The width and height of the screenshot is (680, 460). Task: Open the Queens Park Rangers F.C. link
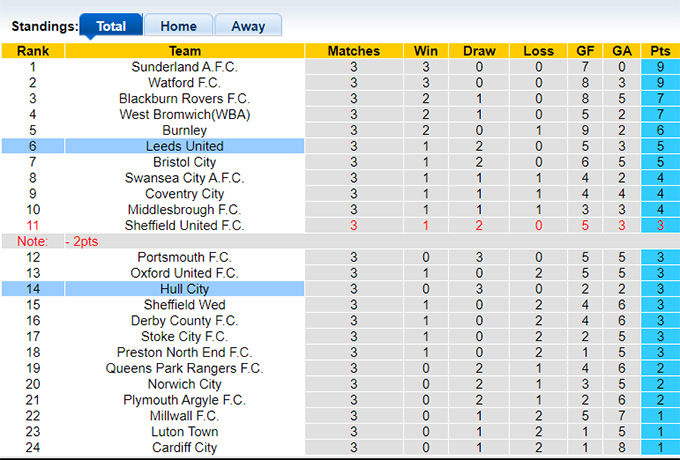tap(185, 368)
